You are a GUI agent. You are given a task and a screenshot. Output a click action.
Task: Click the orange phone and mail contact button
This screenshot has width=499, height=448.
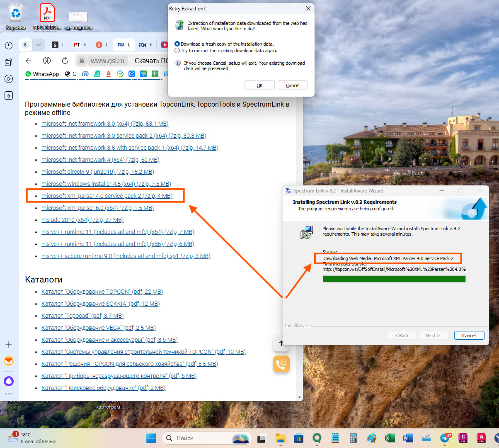tap(281, 364)
